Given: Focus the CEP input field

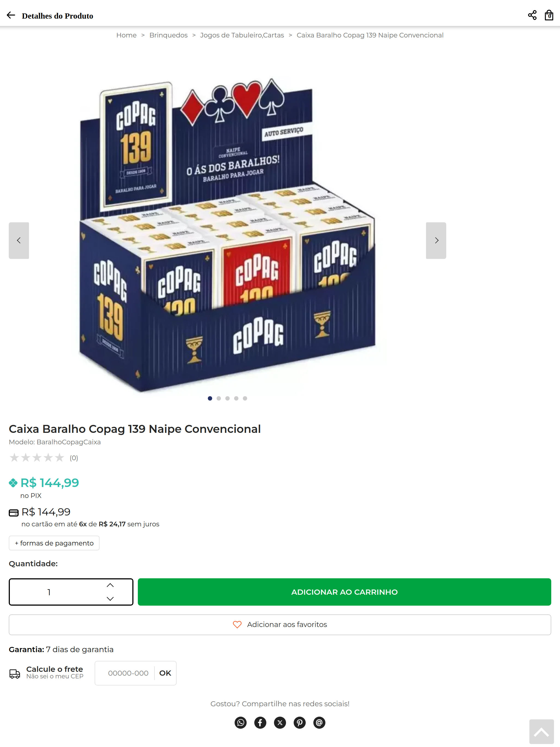Looking at the screenshot, I should [x=128, y=673].
